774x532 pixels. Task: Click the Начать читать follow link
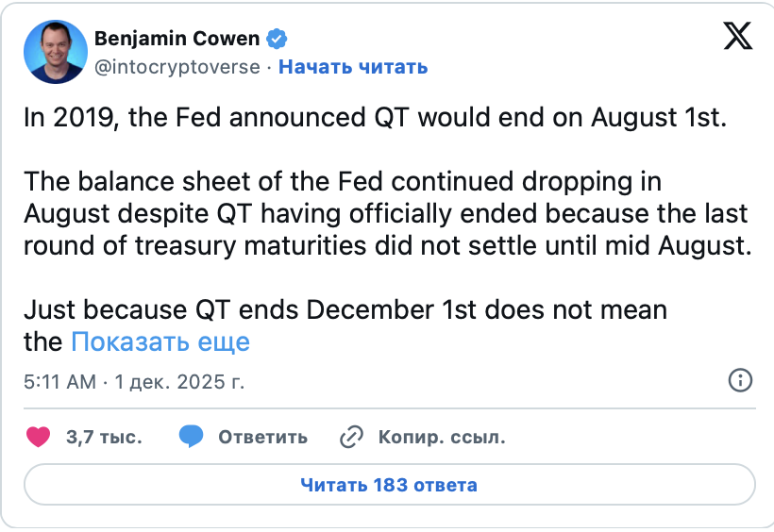[353, 67]
